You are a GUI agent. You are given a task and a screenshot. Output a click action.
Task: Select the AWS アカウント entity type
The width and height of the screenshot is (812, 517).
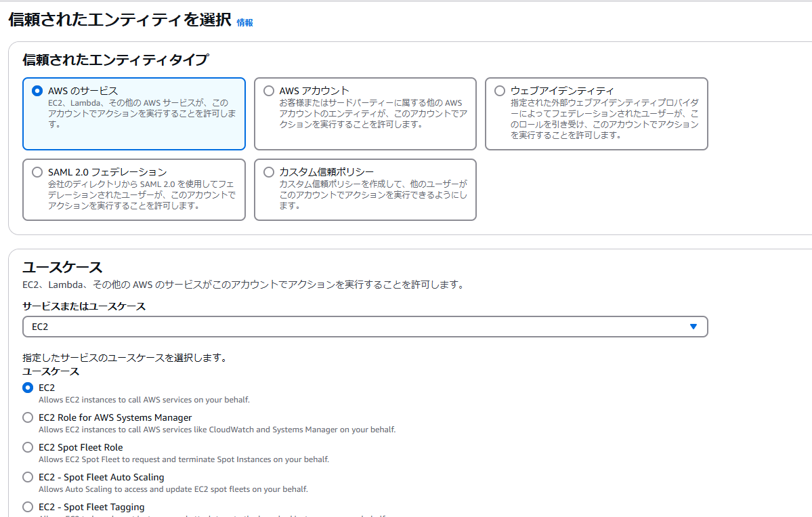coord(269,91)
